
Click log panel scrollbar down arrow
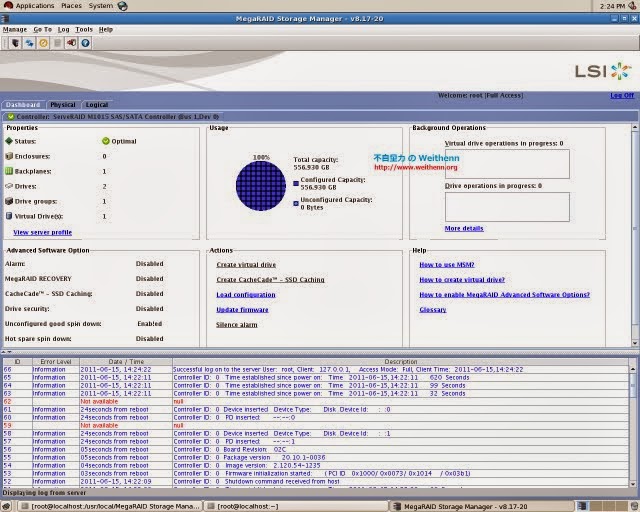pyautogui.click(x=633, y=484)
